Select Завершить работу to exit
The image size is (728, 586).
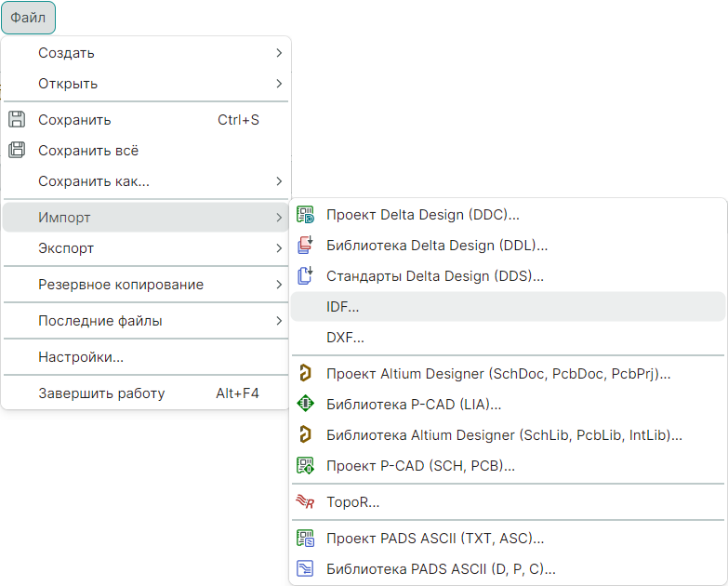pos(101,393)
